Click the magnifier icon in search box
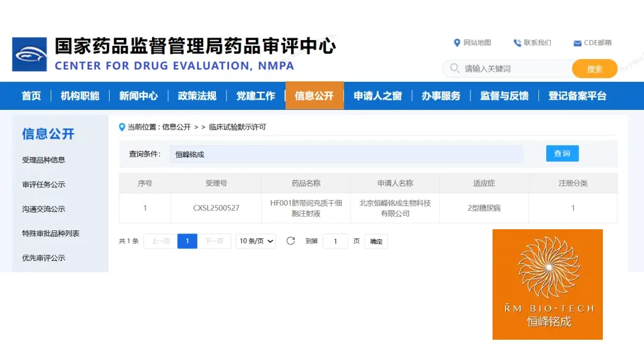 pyautogui.click(x=455, y=69)
